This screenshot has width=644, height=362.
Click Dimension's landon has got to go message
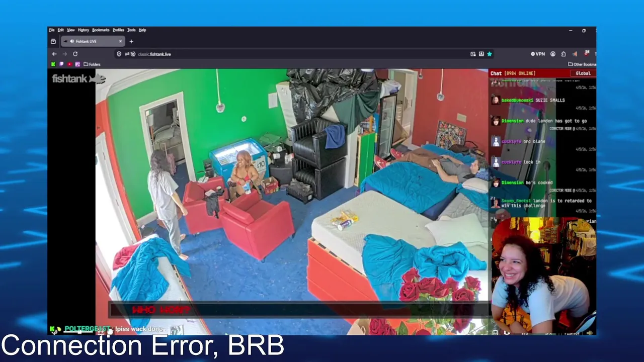click(x=544, y=121)
